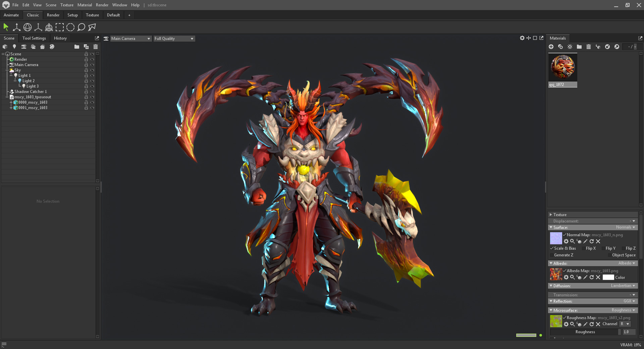Screen dimensions: 644x349
Task: Create a new folder in Scene panel
Action: pyautogui.click(x=77, y=47)
